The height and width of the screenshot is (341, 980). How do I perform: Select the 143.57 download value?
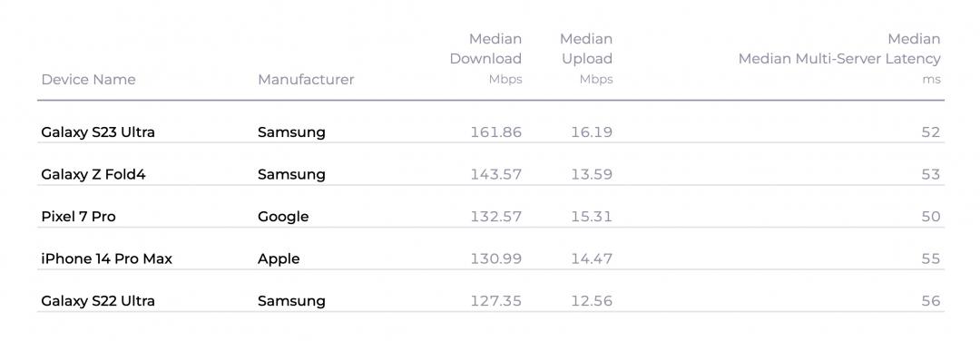click(x=495, y=174)
